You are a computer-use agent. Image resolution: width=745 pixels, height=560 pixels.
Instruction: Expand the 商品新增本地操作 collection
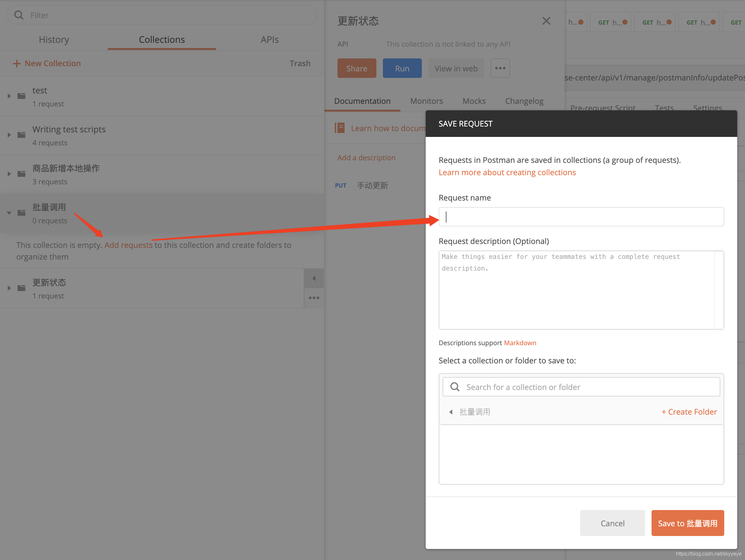9,174
